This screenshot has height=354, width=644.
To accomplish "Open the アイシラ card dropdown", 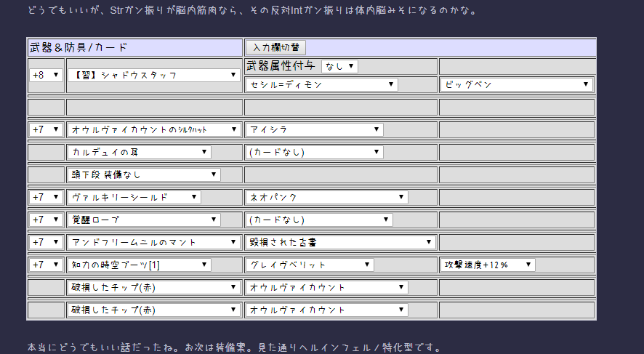I will coord(315,130).
